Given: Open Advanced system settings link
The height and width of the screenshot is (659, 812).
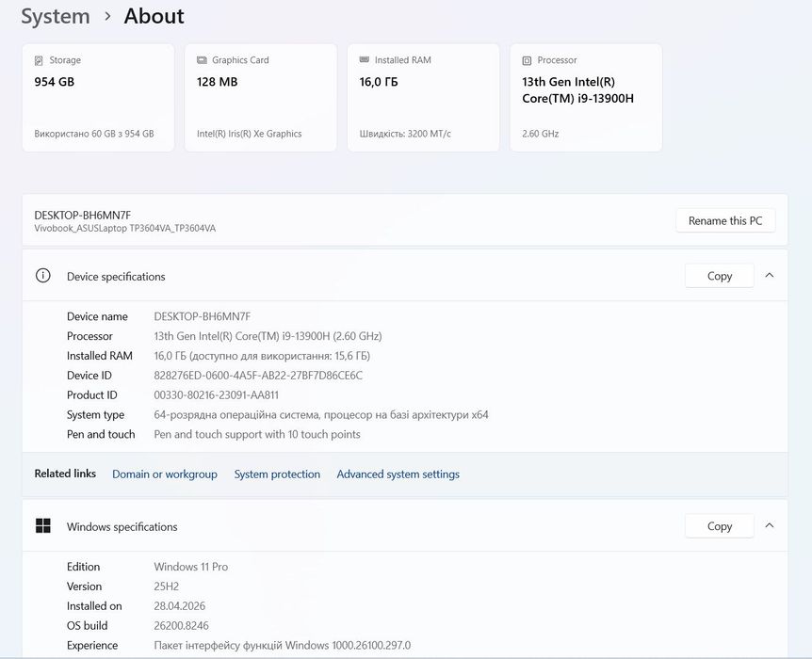Looking at the screenshot, I should (x=398, y=474).
